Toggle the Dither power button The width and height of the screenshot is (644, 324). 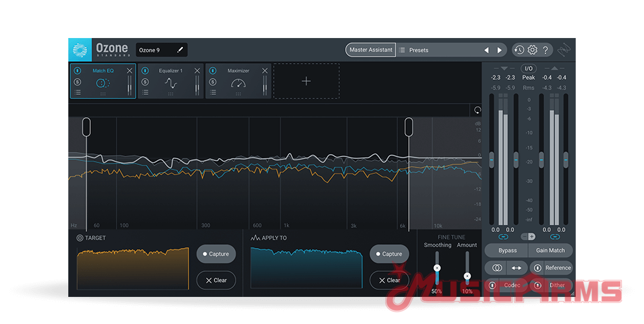(x=537, y=285)
